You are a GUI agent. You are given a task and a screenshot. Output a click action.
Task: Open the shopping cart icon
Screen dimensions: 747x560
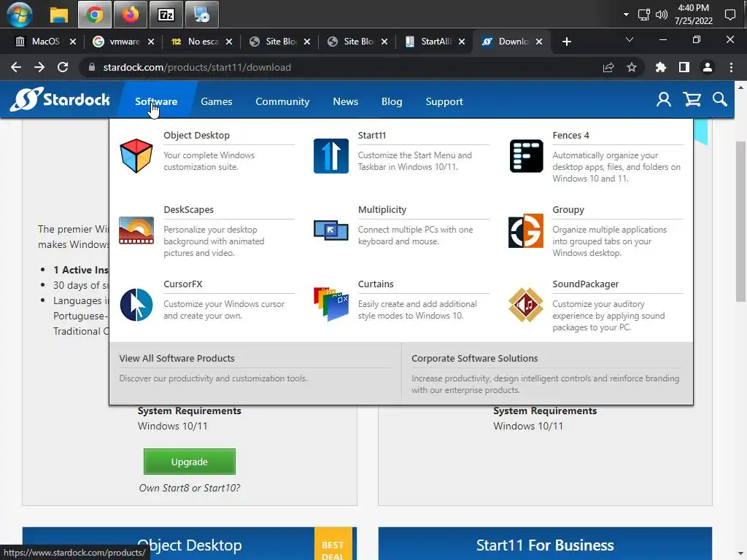click(692, 99)
